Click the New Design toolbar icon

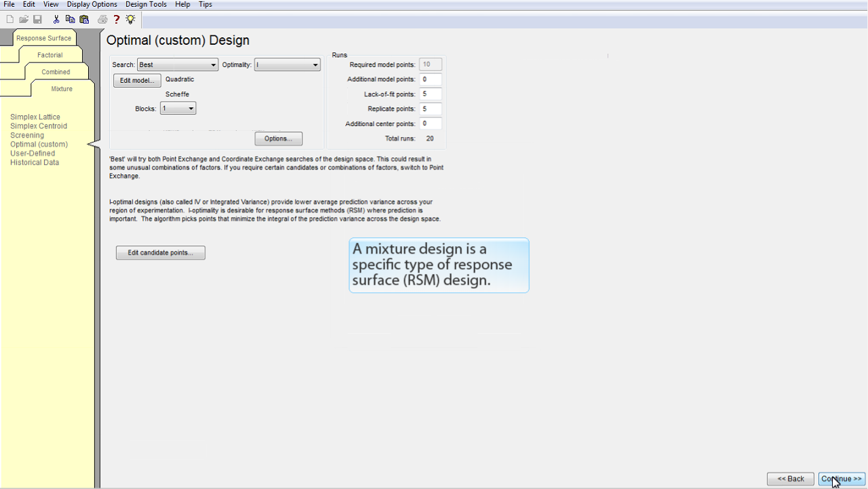point(9,20)
